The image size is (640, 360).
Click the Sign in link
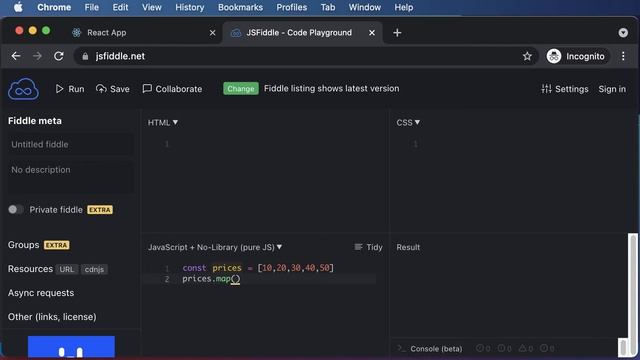click(612, 89)
